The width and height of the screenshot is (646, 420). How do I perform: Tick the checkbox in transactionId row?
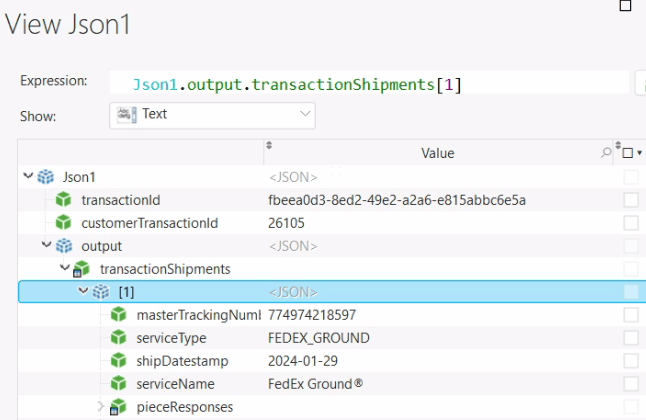(630, 200)
